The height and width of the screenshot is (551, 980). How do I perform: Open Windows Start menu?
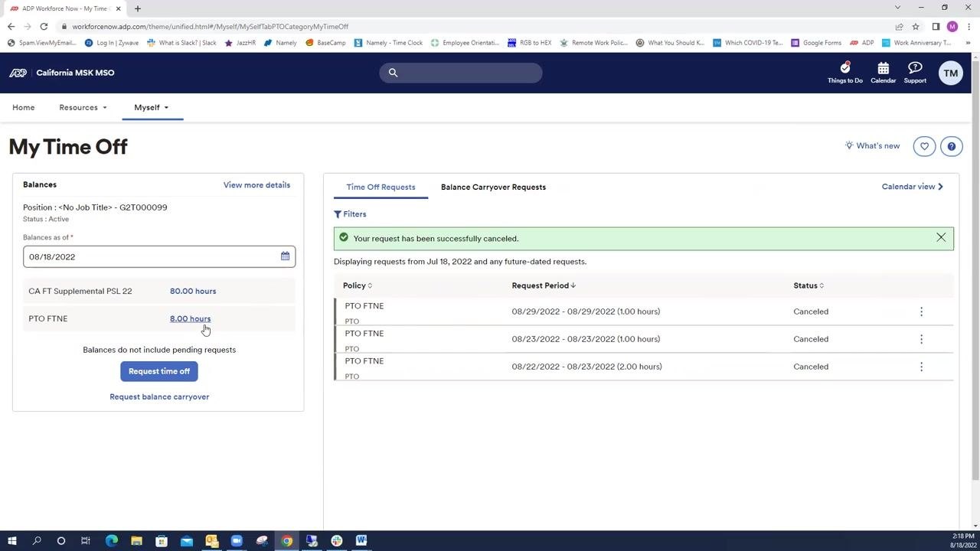pyautogui.click(x=11, y=541)
